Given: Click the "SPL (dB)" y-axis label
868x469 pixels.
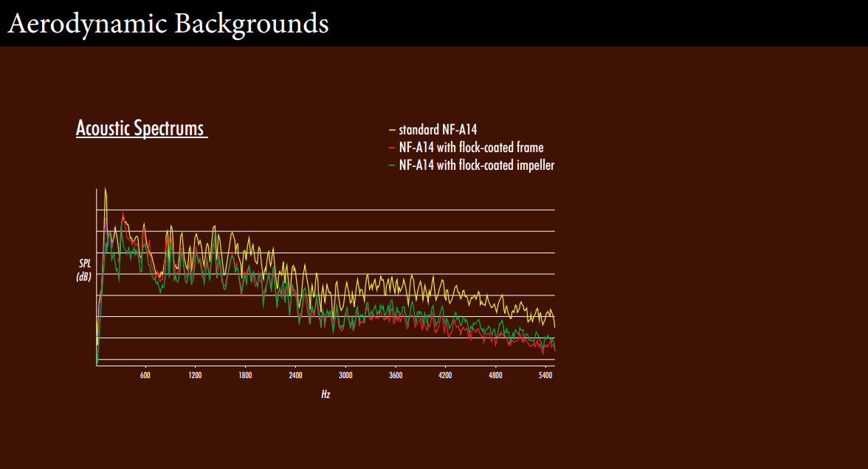Looking at the screenshot, I should click(x=84, y=270).
